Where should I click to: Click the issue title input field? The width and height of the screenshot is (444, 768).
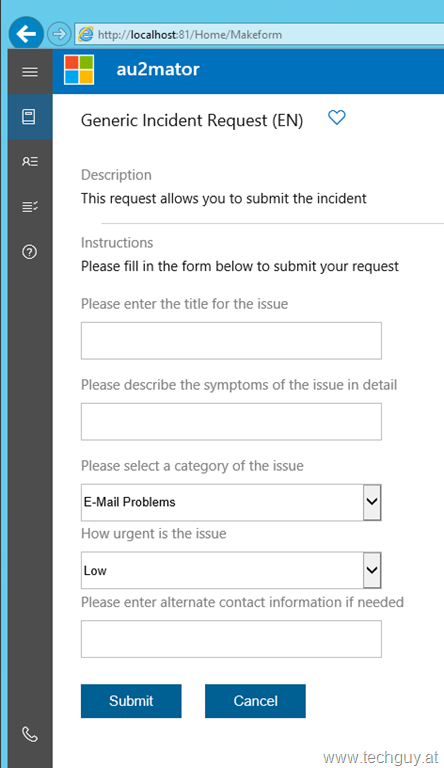231,340
